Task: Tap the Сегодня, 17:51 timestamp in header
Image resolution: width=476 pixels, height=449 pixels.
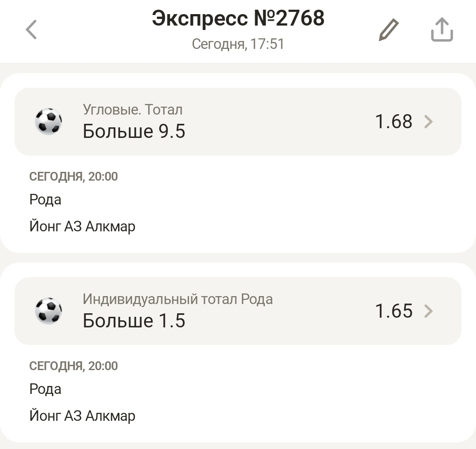Action: pos(238,44)
